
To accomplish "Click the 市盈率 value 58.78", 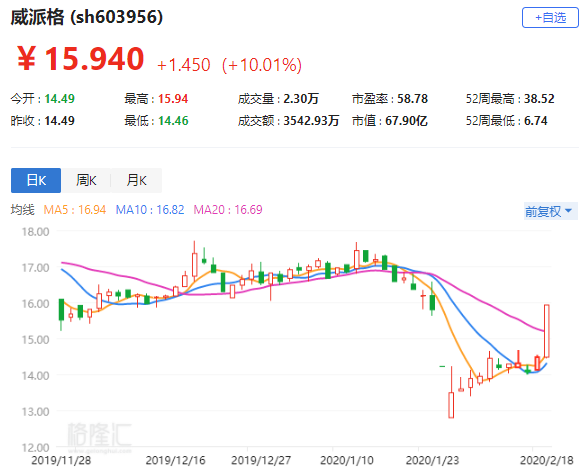I will coord(412,99).
